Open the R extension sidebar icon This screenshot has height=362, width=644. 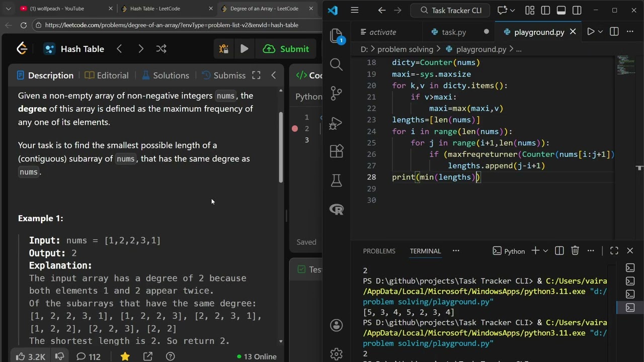tap(336, 210)
